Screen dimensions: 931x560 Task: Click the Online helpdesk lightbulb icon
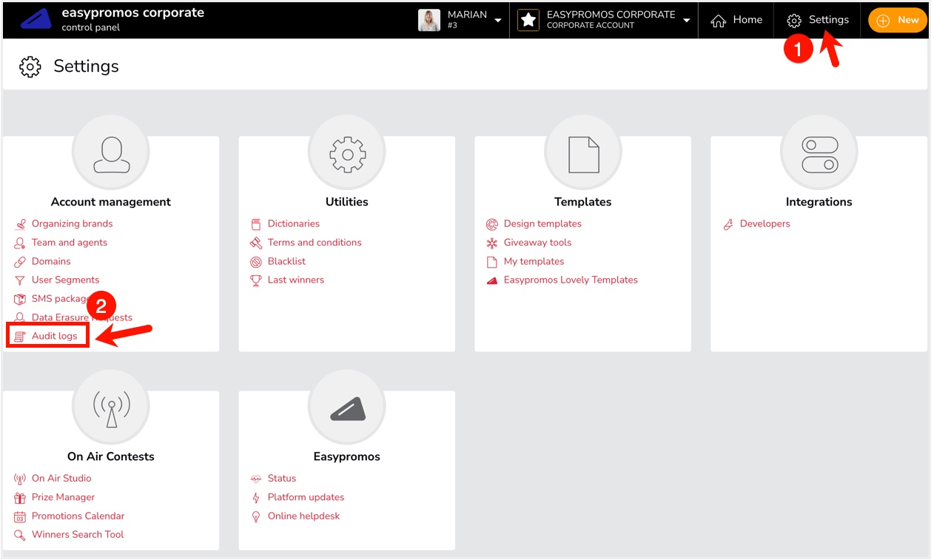point(256,516)
